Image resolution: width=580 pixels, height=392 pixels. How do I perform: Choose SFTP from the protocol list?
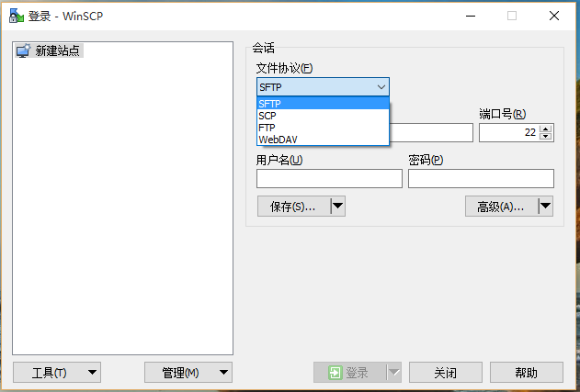tap(323, 104)
